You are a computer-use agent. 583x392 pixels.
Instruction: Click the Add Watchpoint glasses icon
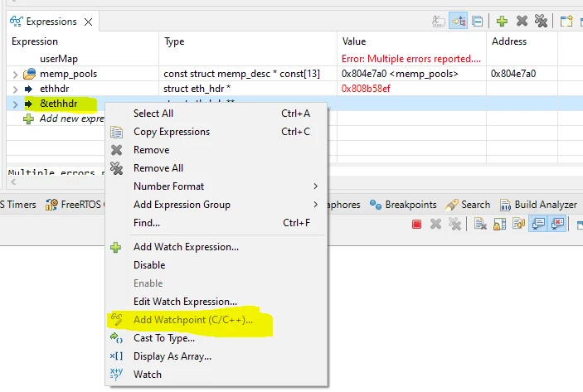click(x=116, y=319)
